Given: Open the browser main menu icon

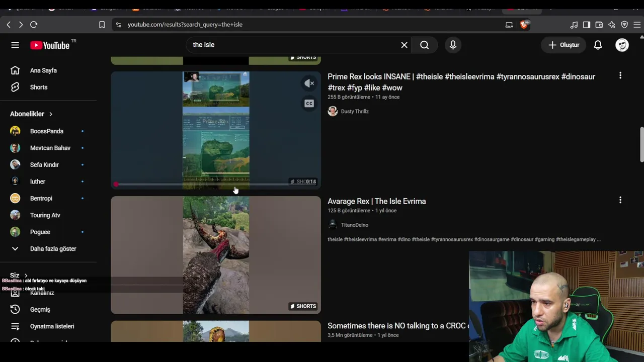Looking at the screenshot, I should (637, 25).
